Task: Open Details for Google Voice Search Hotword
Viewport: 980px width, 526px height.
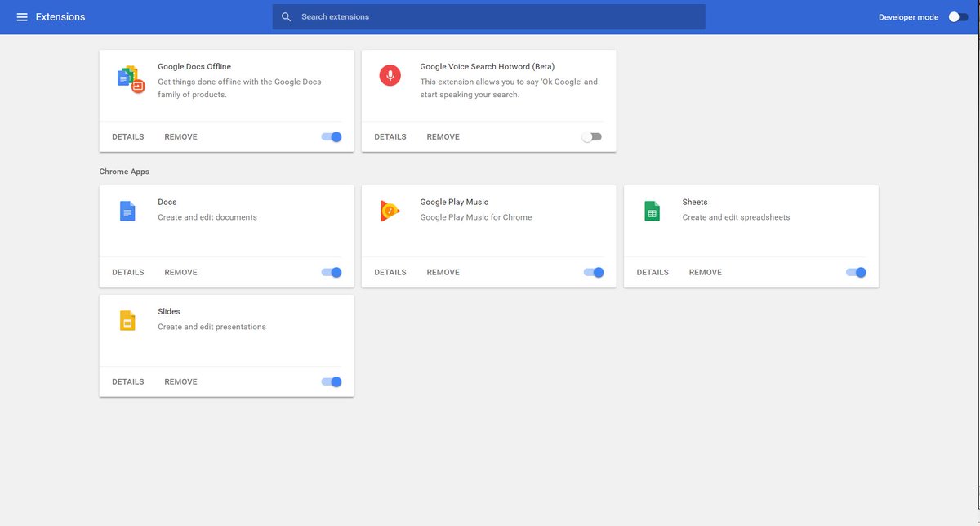Action: tap(390, 137)
